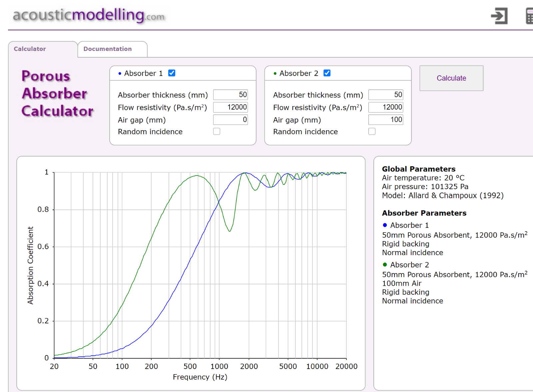533x392 pixels.
Task: Uncheck the Absorber 1 checkbox
Action: 172,73
